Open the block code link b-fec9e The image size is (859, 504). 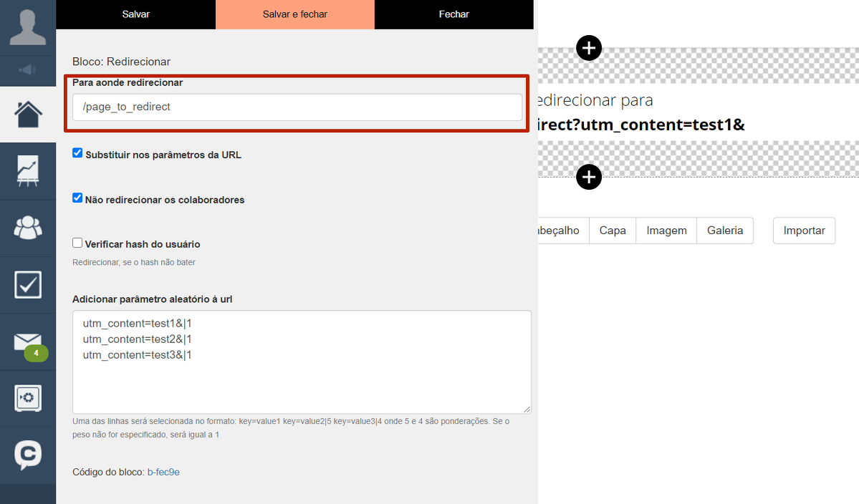pos(163,472)
